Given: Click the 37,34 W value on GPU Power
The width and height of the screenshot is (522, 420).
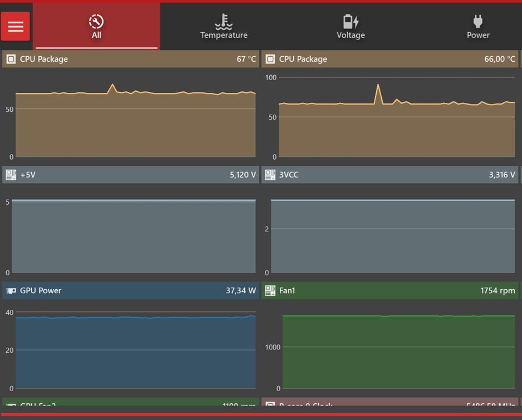Looking at the screenshot, I should [240, 290].
